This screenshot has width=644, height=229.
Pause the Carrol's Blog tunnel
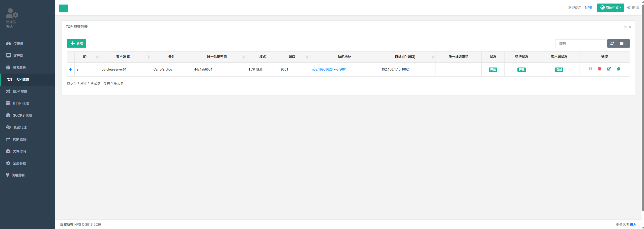[x=590, y=69]
